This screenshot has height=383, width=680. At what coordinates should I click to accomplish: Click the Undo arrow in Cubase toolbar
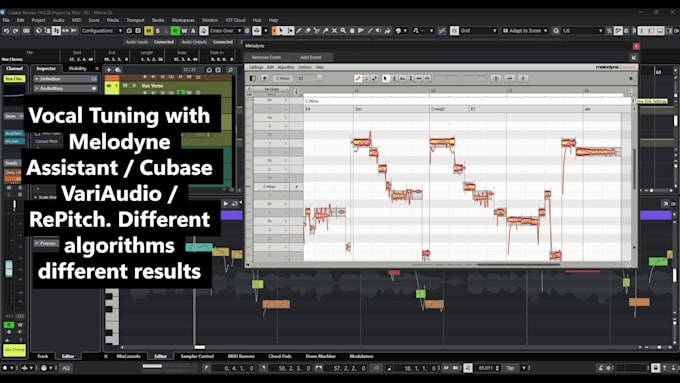pos(6,31)
